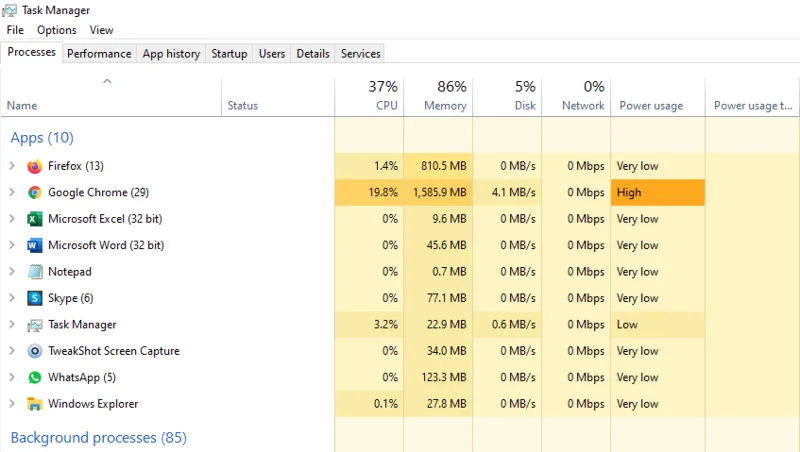The height and width of the screenshot is (452, 800).
Task: Select the Processes tab
Action: click(x=32, y=52)
